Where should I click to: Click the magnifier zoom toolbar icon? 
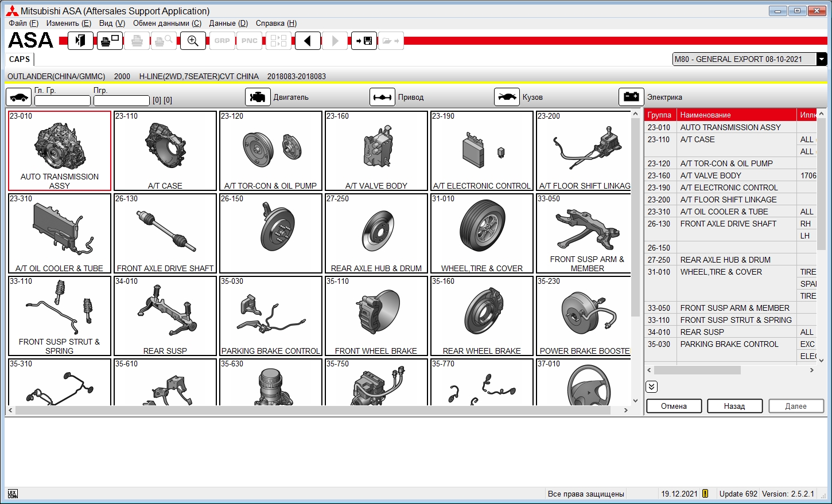point(193,41)
